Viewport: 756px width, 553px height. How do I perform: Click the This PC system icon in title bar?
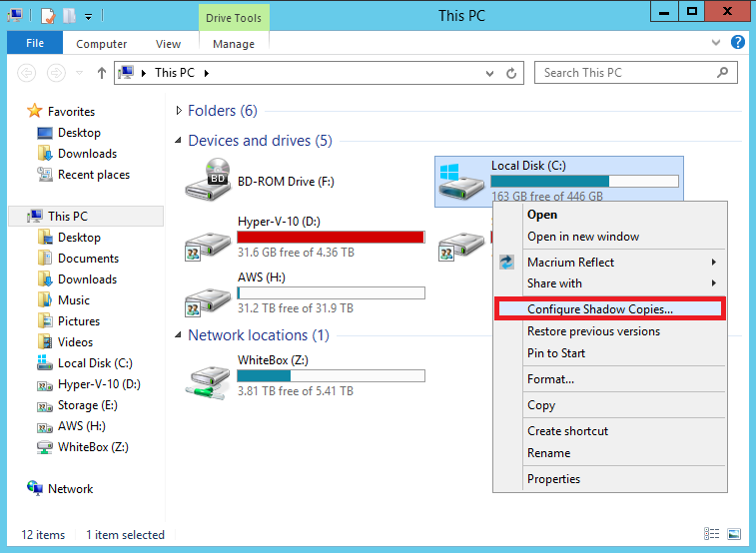click(15, 15)
